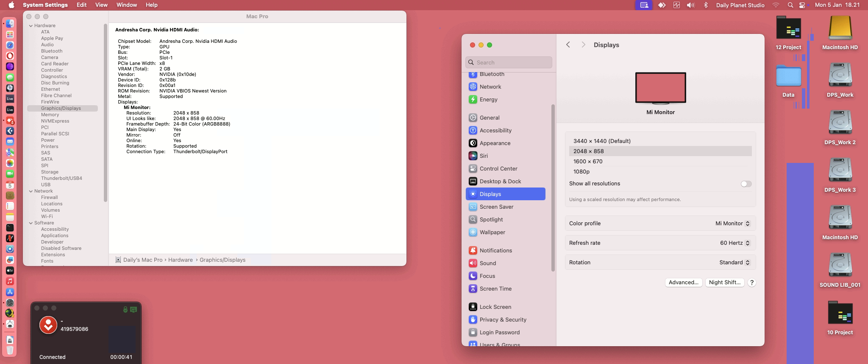Select Fibre Channel in the hardware list
Image resolution: width=868 pixels, height=364 pixels.
[x=56, y=96]
